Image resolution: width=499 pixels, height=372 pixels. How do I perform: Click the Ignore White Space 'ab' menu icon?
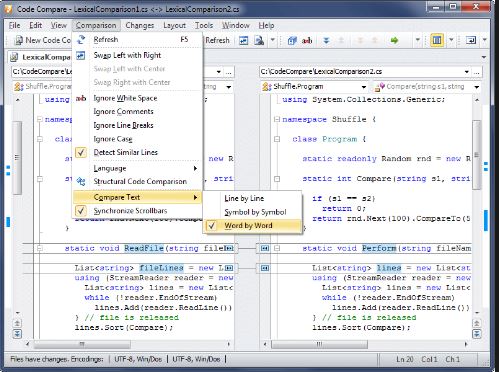(x=81, y=98)
